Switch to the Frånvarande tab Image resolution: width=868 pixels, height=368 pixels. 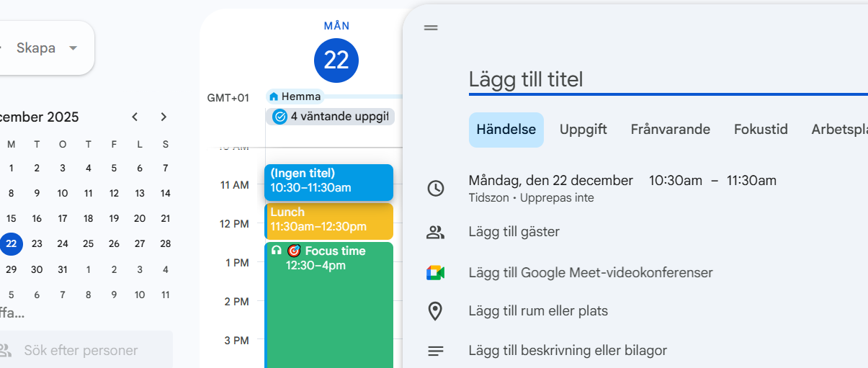click(670, 130)
